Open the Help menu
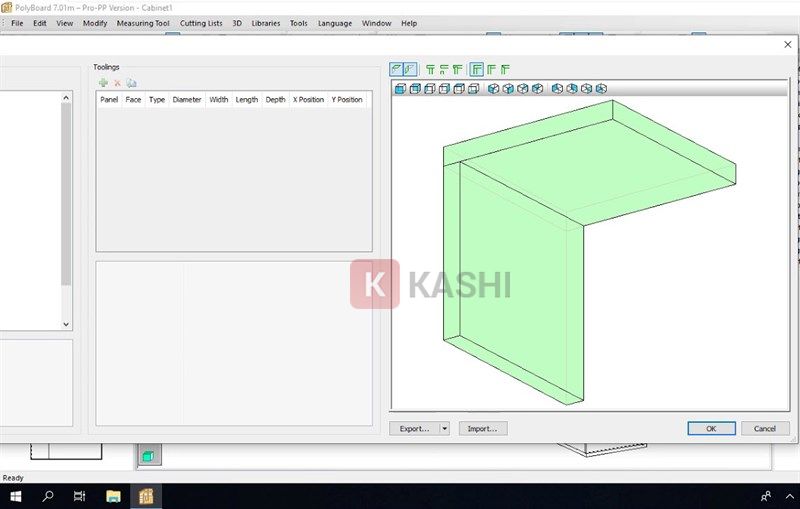800x509 pixels. 409,23
